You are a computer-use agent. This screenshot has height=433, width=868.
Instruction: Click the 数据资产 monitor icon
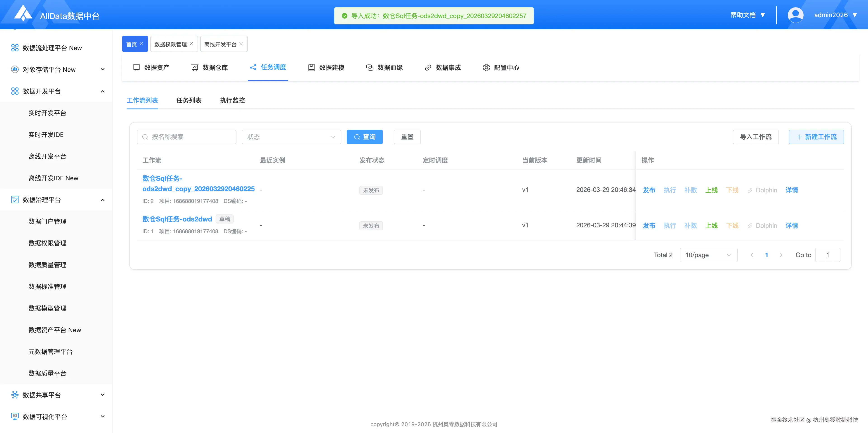click(136, 68)
